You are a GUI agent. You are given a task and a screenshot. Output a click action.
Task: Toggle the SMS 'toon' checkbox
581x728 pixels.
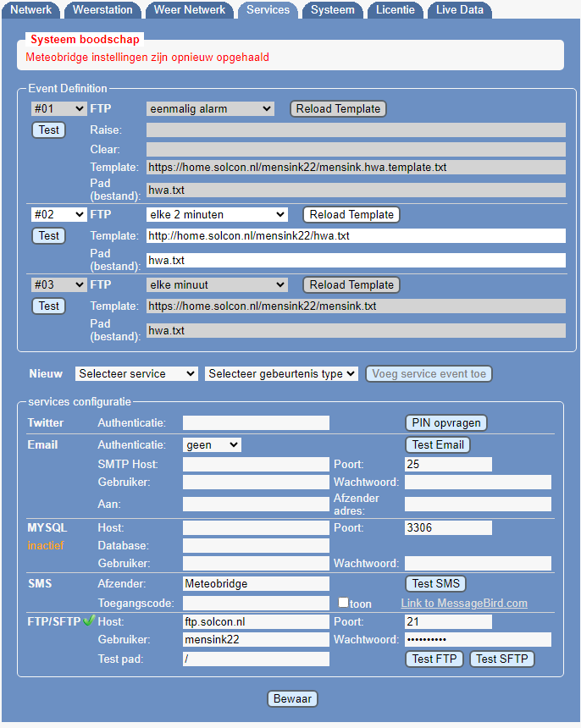coord(343,603)
